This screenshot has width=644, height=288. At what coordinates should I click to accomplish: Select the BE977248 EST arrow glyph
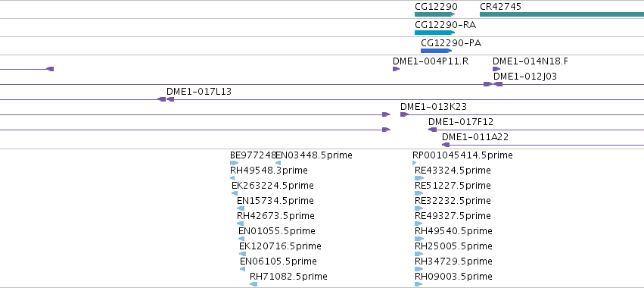pos(234,163)
